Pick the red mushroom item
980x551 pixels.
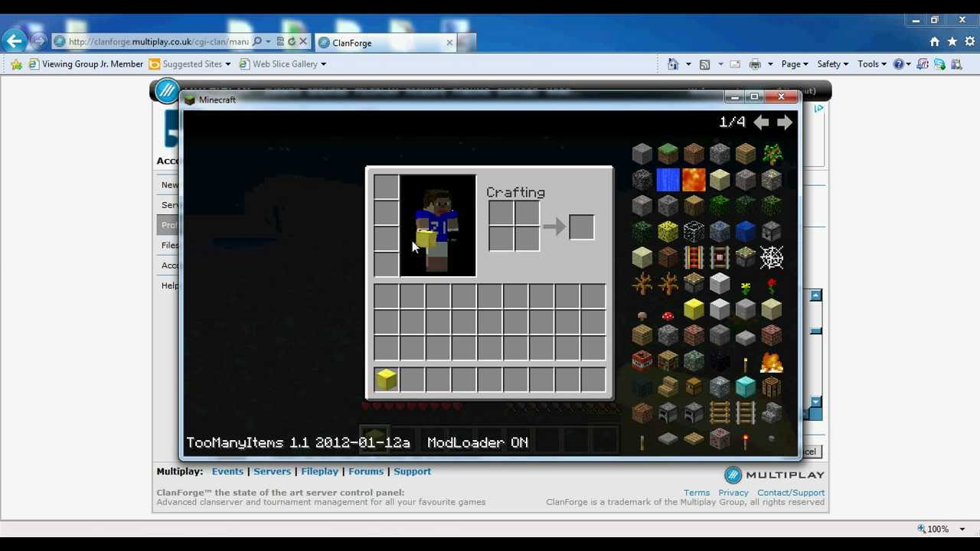[668, 316]
